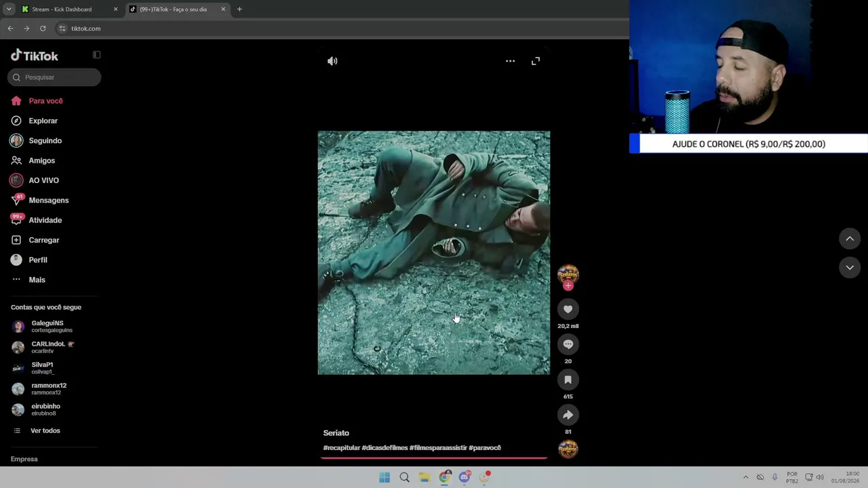Like the video with the heart icon
This screenshot has width=868, height=488.
tap(568, 309)
